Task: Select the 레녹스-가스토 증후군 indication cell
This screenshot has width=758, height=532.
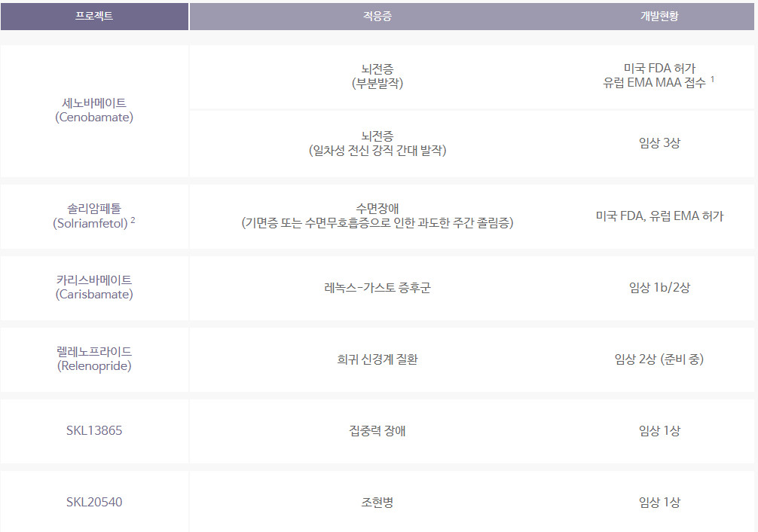Action: (377, 288)
